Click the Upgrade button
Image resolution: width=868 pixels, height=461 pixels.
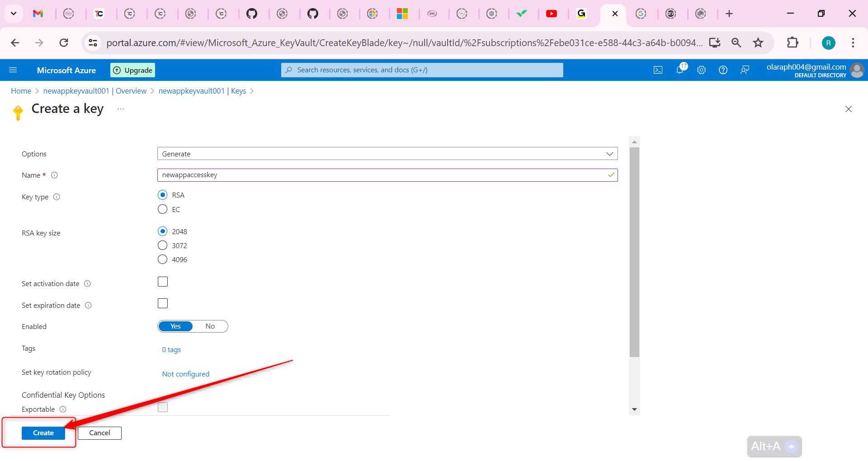[133, 70]
